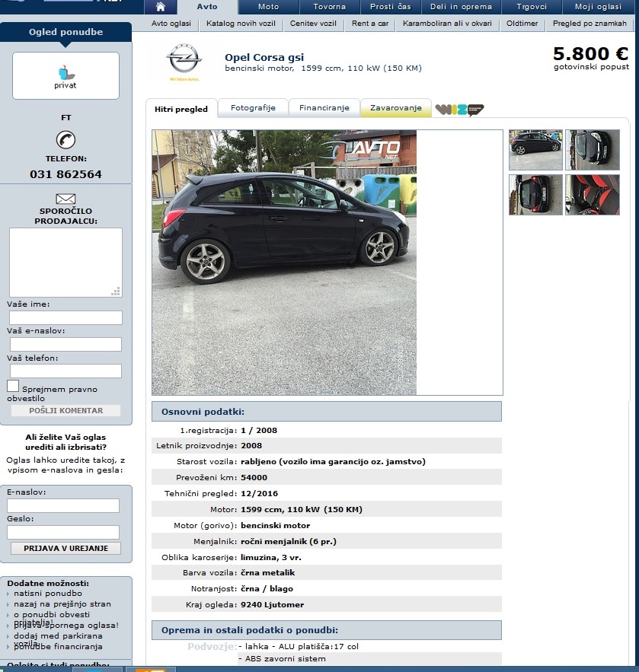Click inside the message to seller textarea
The image size is (639, 672).
pyautogui.click(x=65, y=263)
